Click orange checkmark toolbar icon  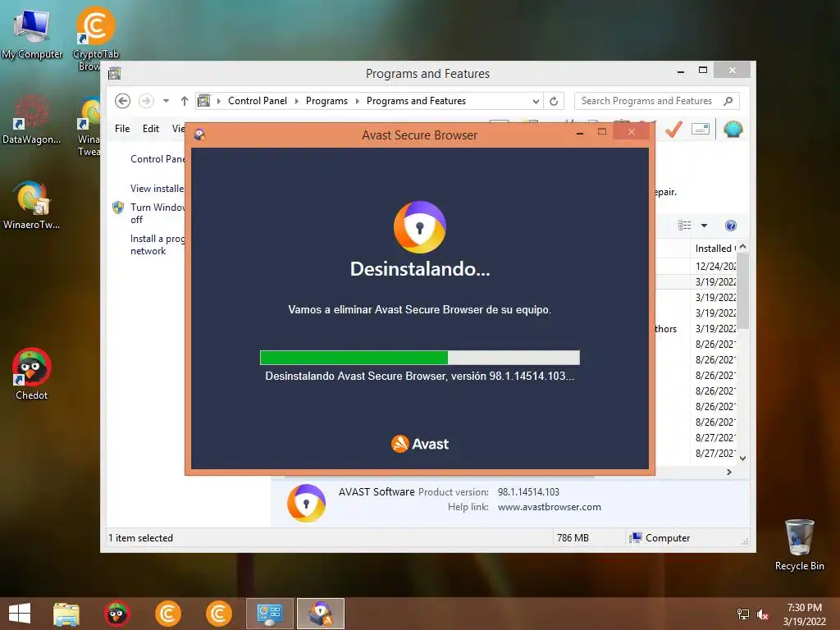[x=673, y=129]
